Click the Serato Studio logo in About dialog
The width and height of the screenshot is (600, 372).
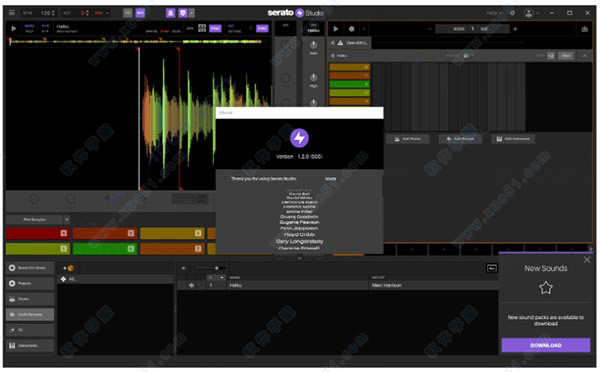point(299,138)
